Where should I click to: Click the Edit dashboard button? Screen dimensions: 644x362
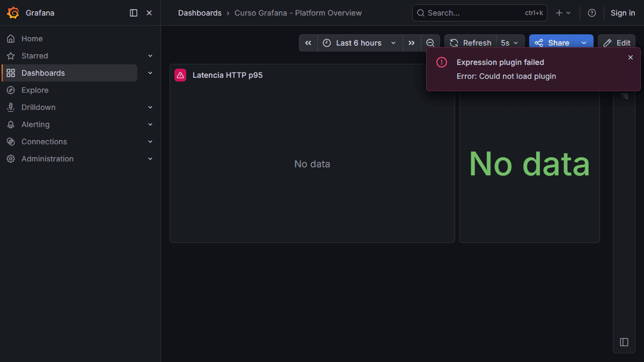pos(617,43)
